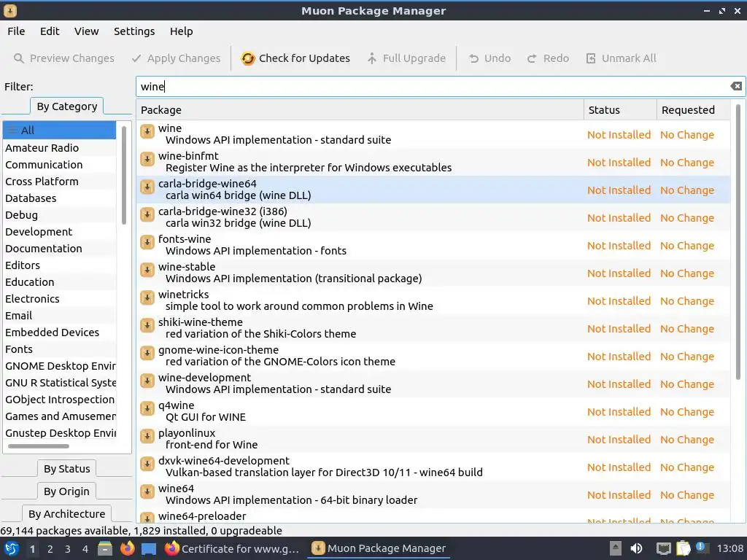
Task: Open the Firefox launcher in the taskbar
Action: (x=127, y=548)
